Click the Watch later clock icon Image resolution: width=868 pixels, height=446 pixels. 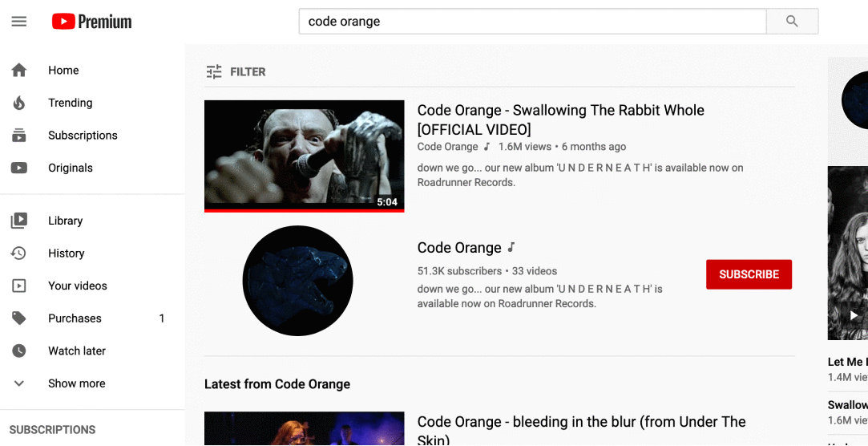(18, 351)
